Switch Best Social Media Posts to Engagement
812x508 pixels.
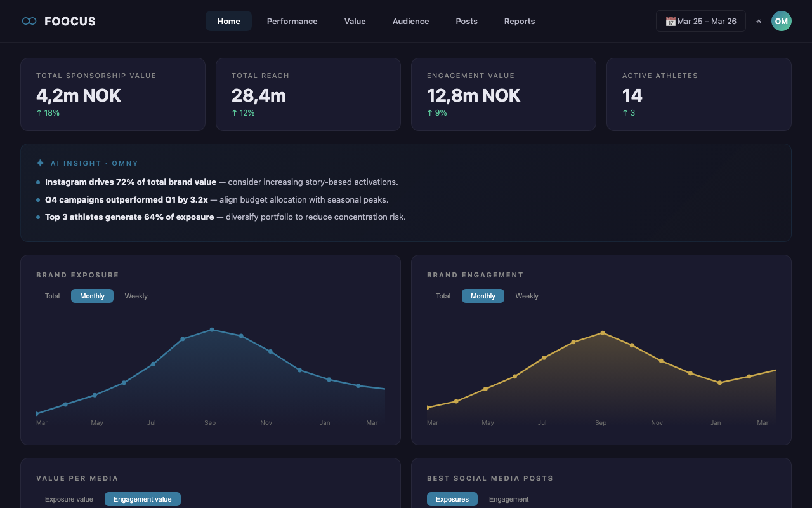point(509,499)
